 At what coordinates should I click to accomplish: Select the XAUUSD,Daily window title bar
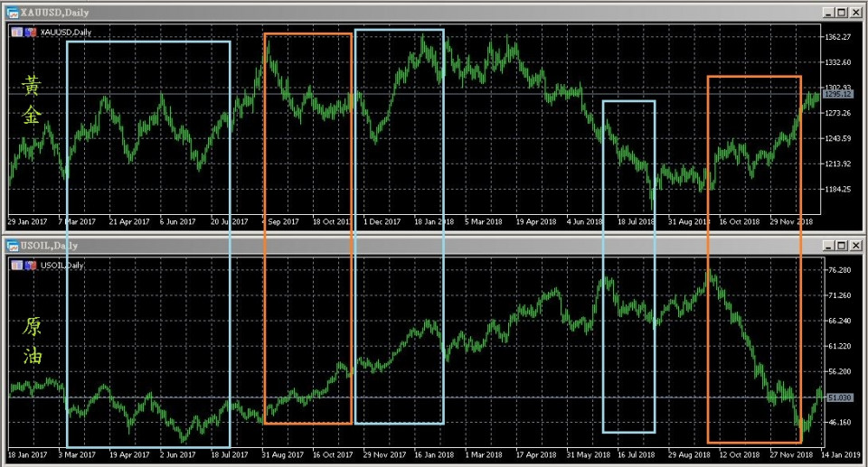pos(362,13)
